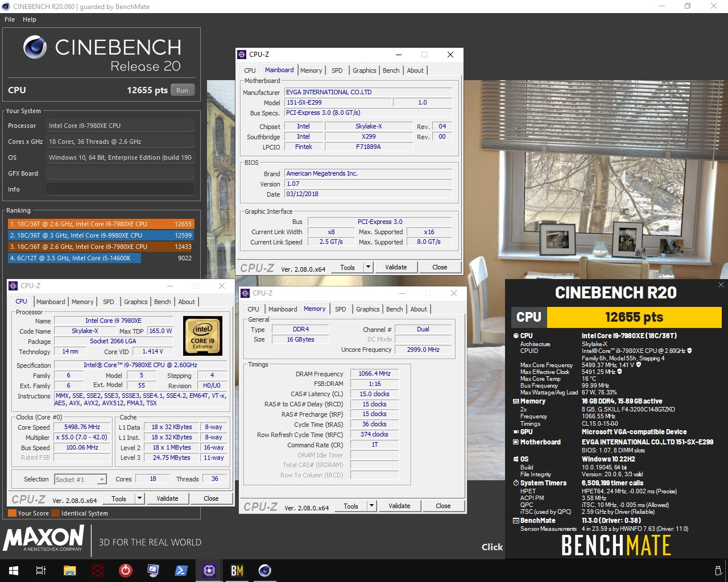The image size is (728, 582).
Task: Click the Intel Core i9 Extreme badge
Action: [203, 336]
